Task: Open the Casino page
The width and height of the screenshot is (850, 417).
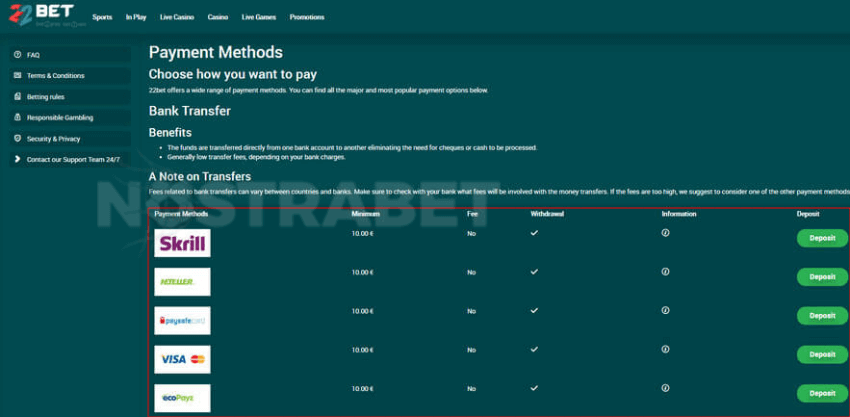Action: click(217, 17)
